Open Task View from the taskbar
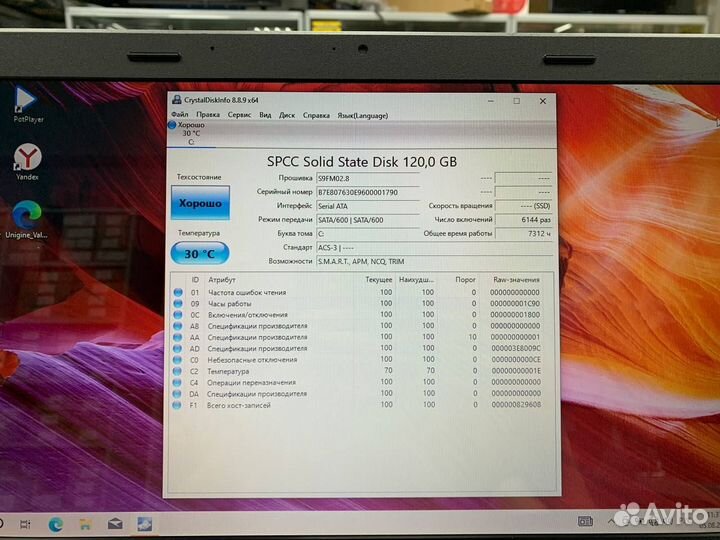The width and height of the screenshot is (720, 540). point(25,524)
